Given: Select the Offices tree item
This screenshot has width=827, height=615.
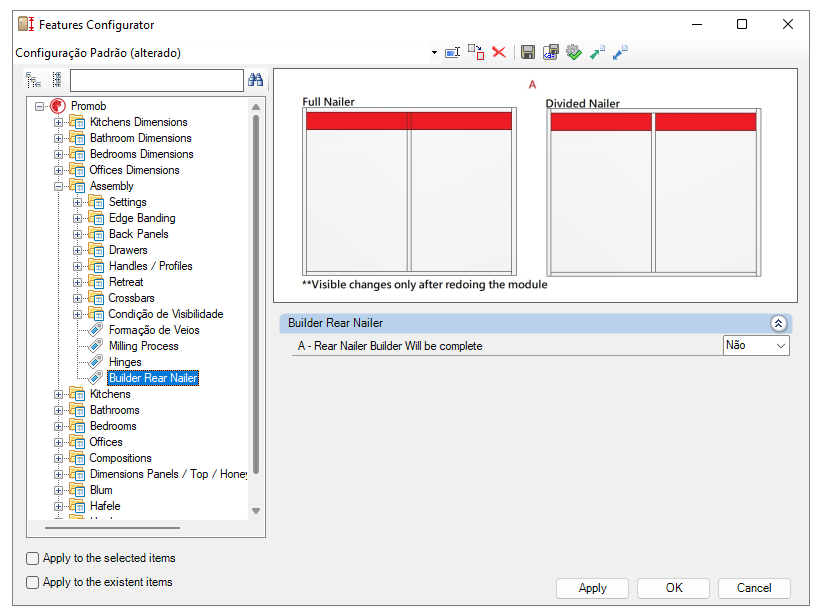Looking at the screenshot, I should (106, 442).
